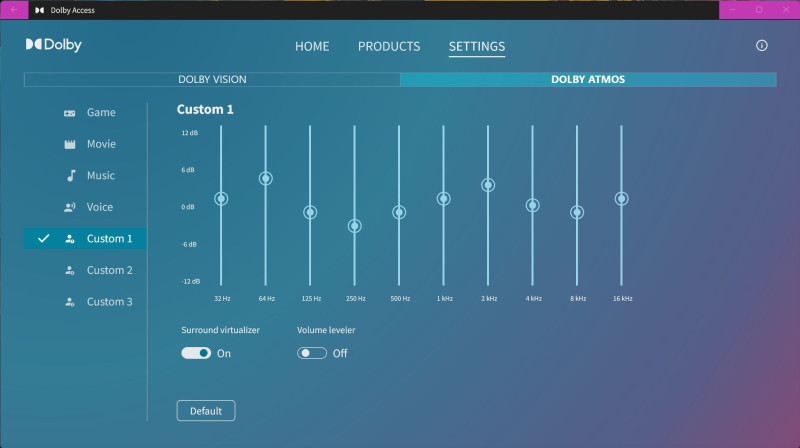The image size is (800, 448).
Task: Click the Custom 2 profile icon
Action: point(70,270)
